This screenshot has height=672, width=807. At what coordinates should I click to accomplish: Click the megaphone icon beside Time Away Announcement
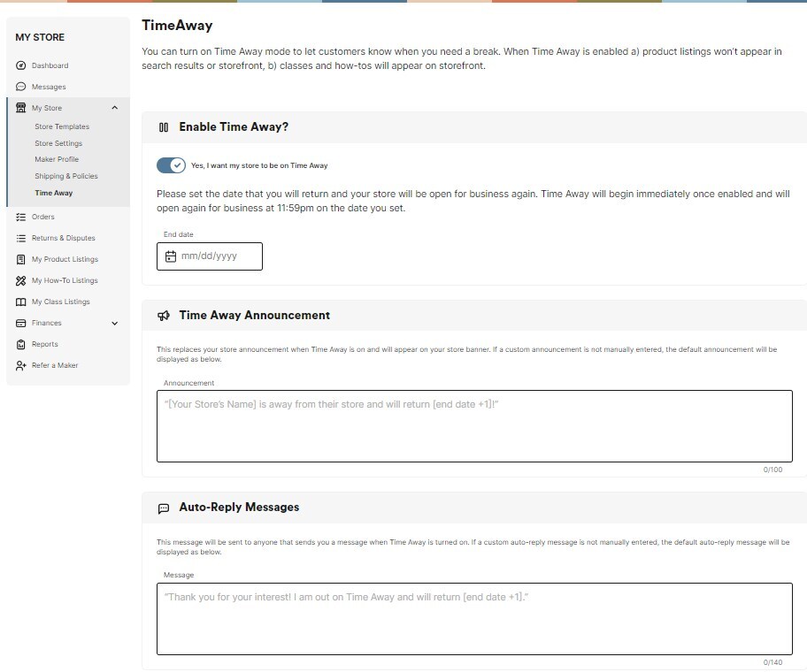tap(164, 315)
